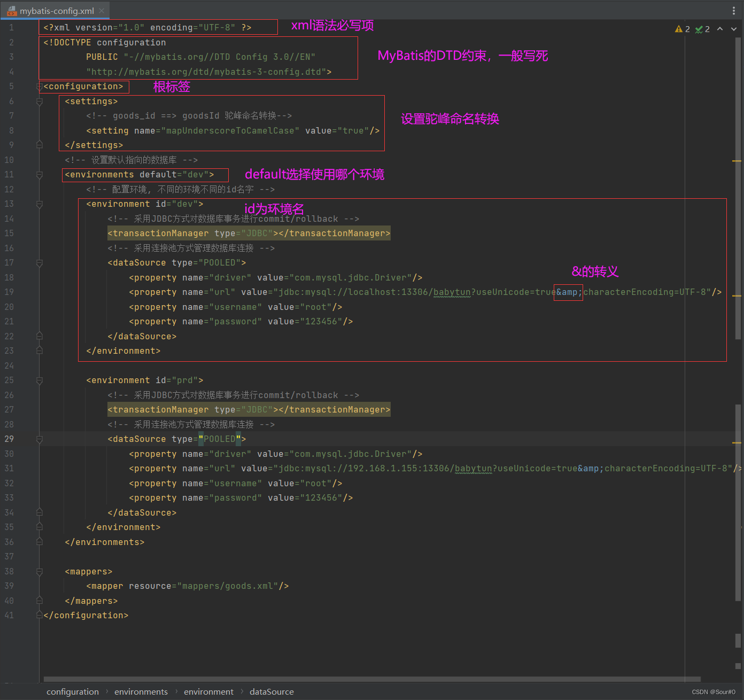Click the xml version declaration on line 1
This screenshot has width=744, height=700.
pyautogui.click(x=148, y=28)
